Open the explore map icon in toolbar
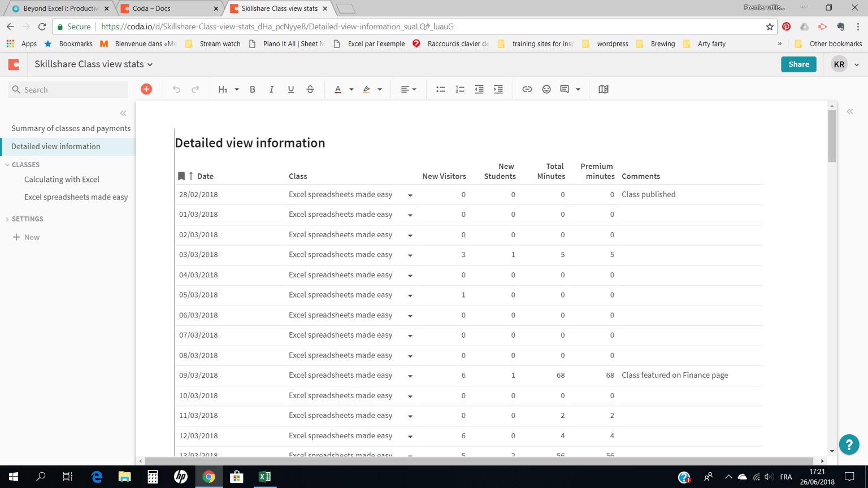This screenshot has width=868, height=488. [x=604, y=89]
